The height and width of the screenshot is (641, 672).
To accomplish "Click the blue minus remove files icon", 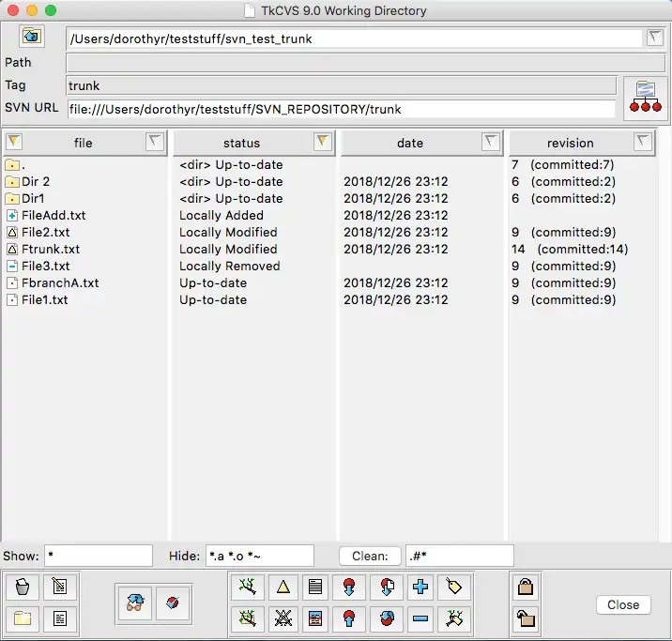I will tap(420, 618).
